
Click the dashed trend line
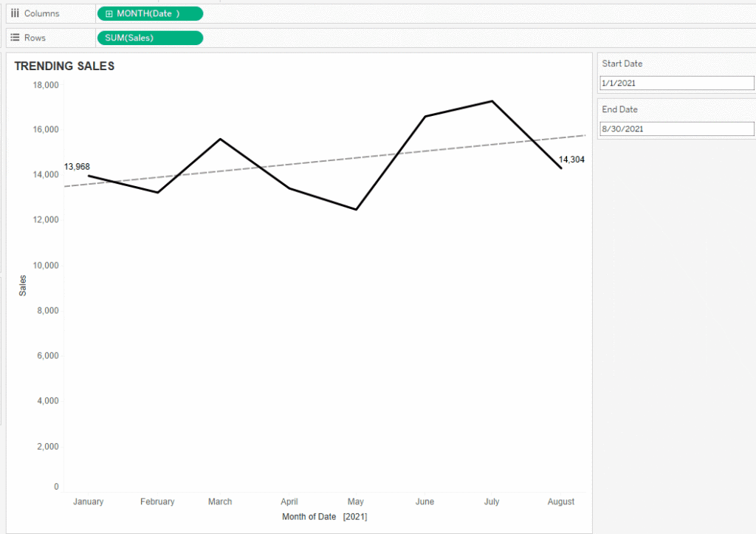(324, 161)
